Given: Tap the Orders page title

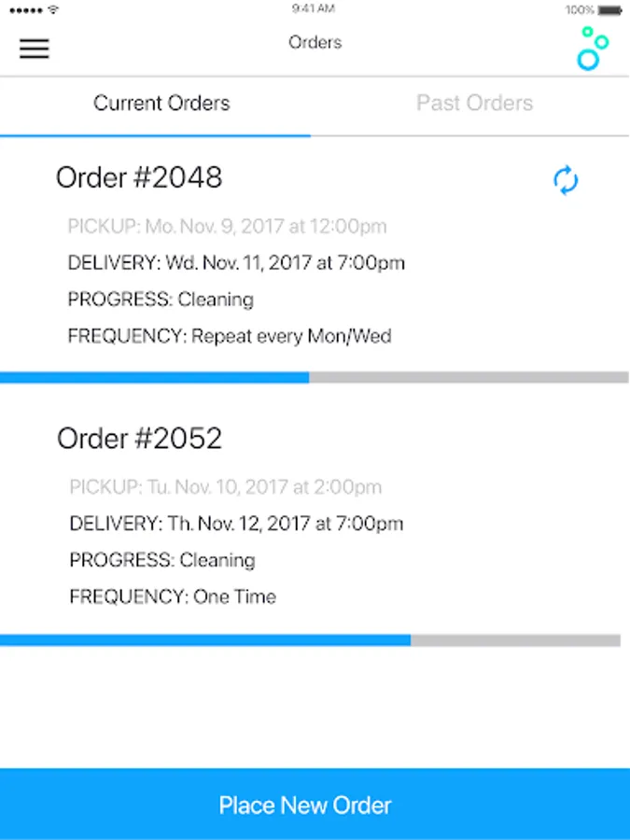Looking at the screenshot, I should (x=315, y=42).
